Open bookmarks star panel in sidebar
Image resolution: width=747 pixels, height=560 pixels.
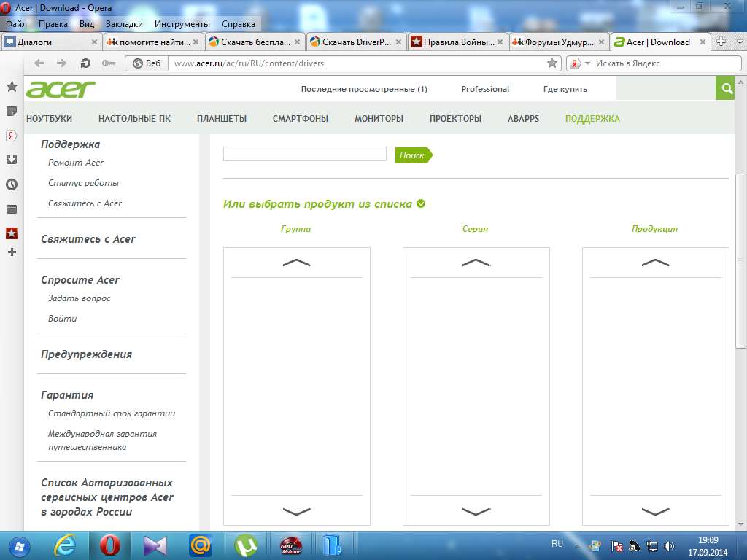tap(12, 86)
